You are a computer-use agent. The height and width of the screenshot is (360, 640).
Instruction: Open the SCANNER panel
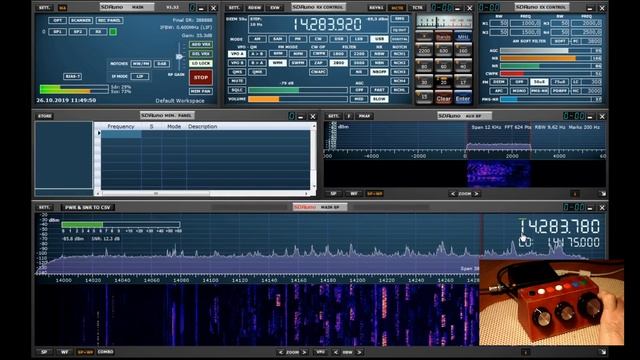point(80,20)
